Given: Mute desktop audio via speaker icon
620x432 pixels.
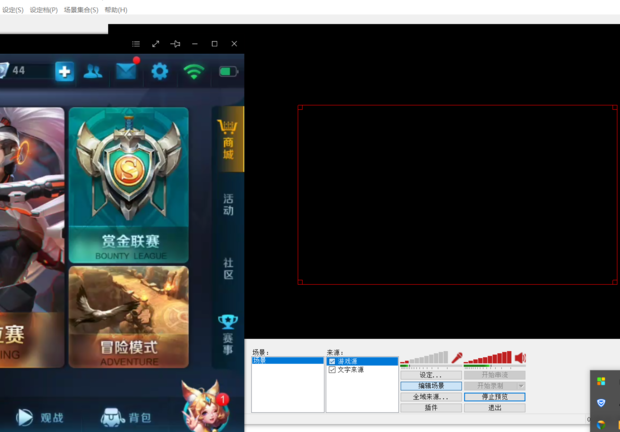Looking at the screenshot, I should pyautogui.click(x=520, y=358).
